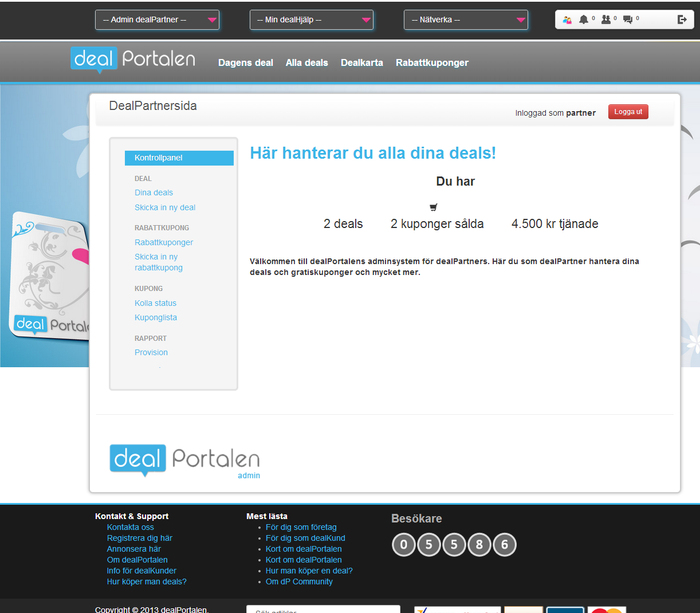
Task: Go to Alla deals
Action: point(306,62)
